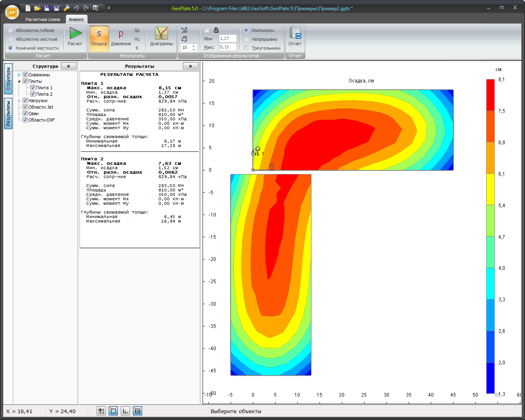Collapse the Плиты tree node
The image size is (525, 420).
pos(19,81)
